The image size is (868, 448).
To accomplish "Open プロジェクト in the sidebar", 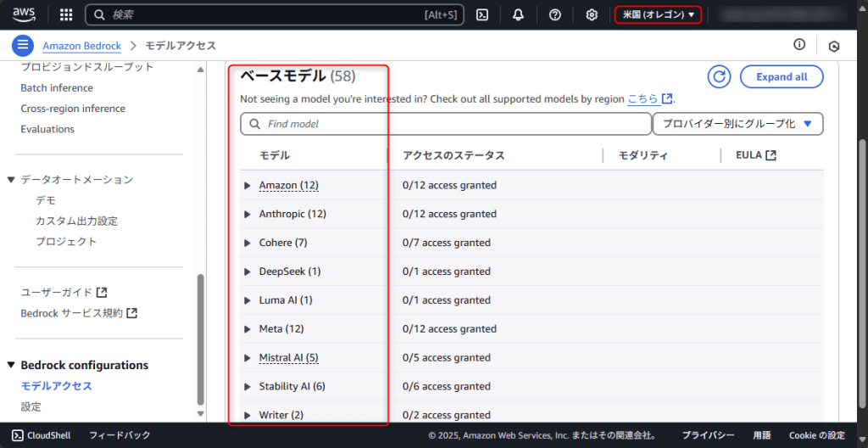I will (66, 242).
